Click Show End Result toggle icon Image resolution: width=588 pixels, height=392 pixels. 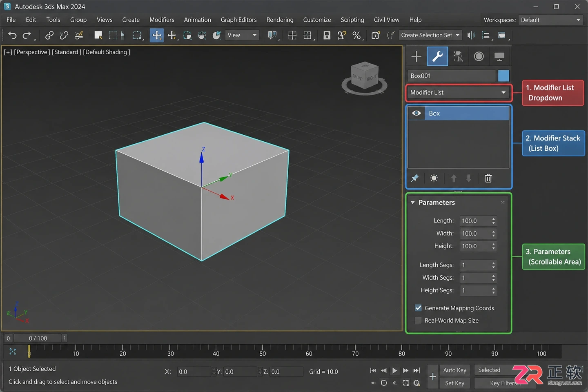click(x=434, y=178)
